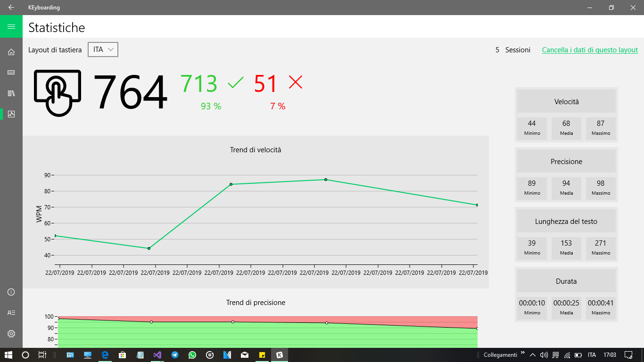The image size is (644, 362).
Task: Open the hamburger navigation menu
Action: 11,27
